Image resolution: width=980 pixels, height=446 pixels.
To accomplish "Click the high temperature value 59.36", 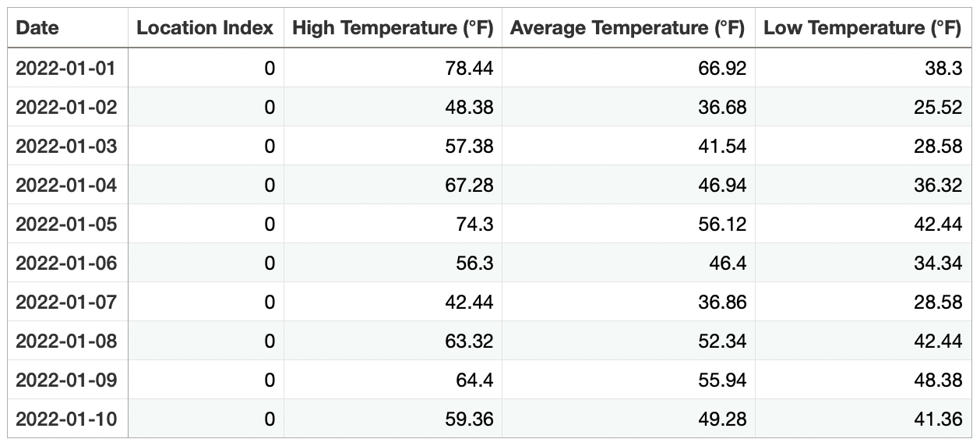I will click(468, 419).
